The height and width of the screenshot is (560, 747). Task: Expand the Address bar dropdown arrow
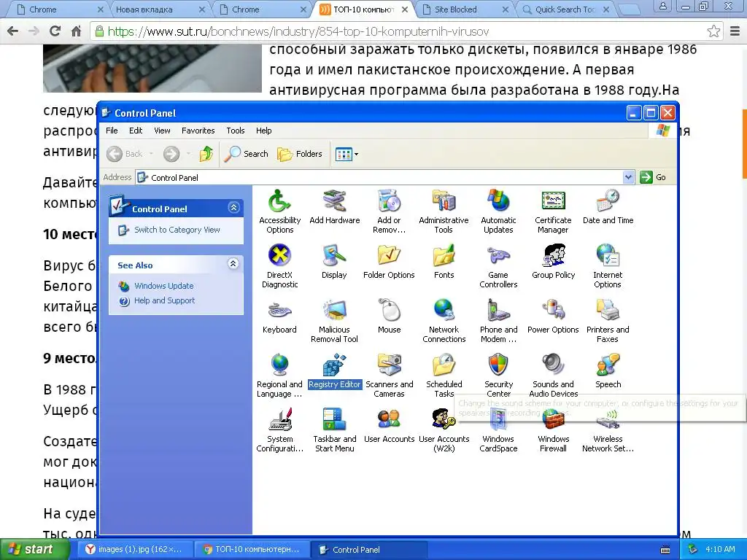(628, 177)
